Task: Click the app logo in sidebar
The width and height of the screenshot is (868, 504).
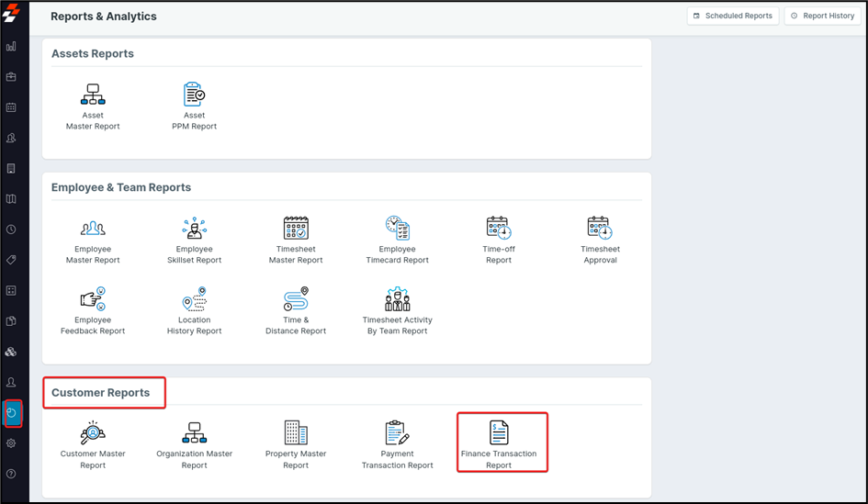Action: point(11,13)
